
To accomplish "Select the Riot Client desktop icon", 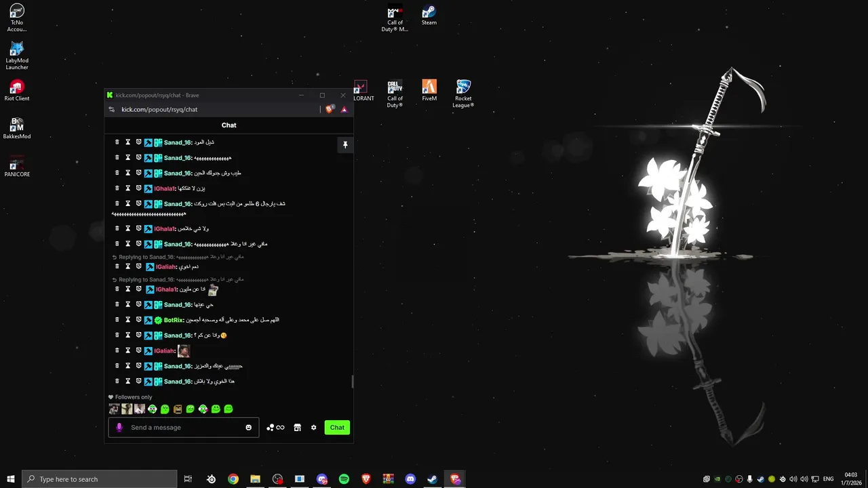I will tap(17, 90).
